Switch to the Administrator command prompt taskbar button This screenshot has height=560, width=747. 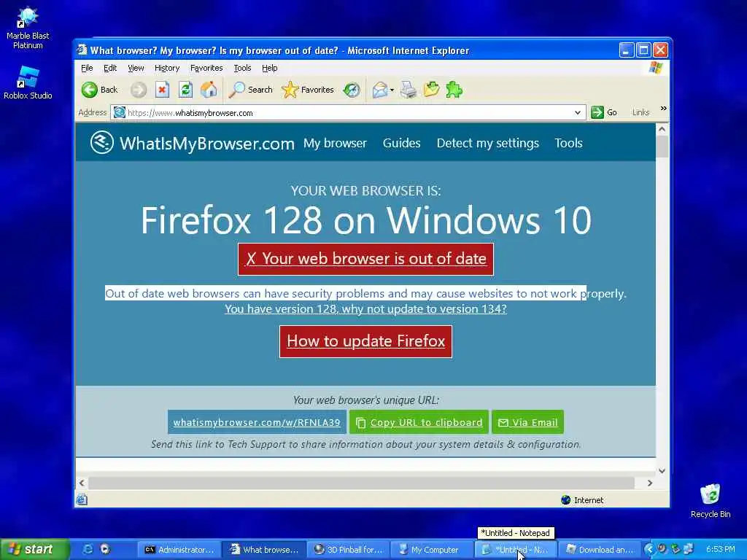coord(179,550)
